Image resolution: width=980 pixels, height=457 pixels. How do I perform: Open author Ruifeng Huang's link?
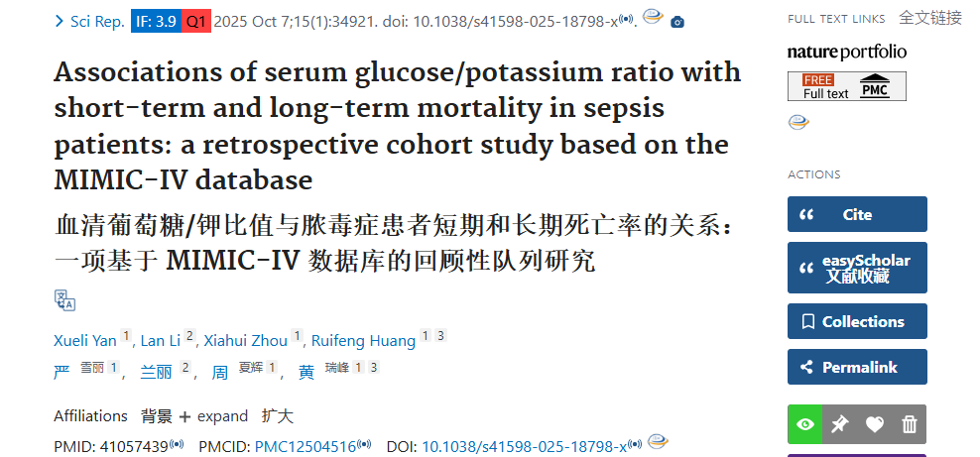363,340
